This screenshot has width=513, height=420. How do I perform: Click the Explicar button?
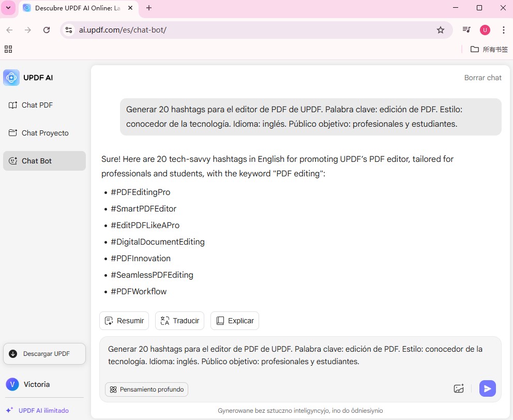[235, 321]
